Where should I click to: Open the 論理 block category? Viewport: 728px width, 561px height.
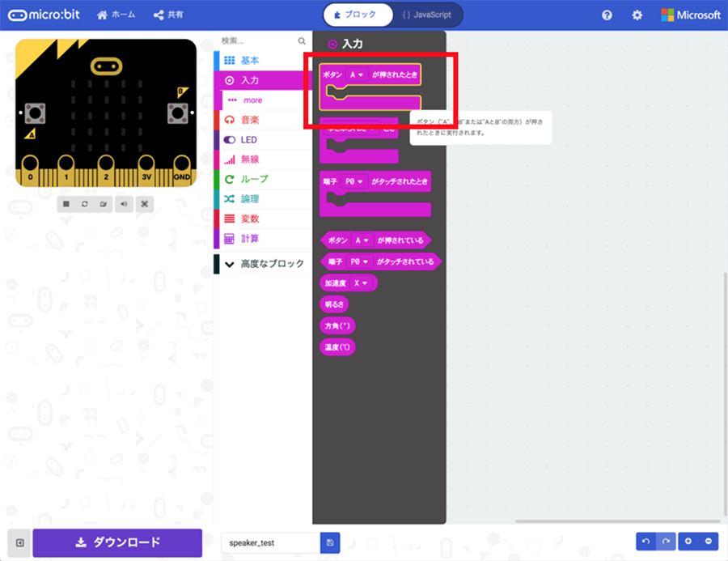(x=263, y=199)
